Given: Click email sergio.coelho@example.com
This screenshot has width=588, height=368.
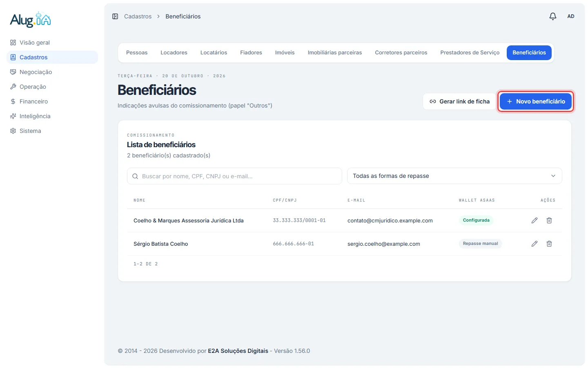Looking at the screenshot, I should (x=384, y=244).
